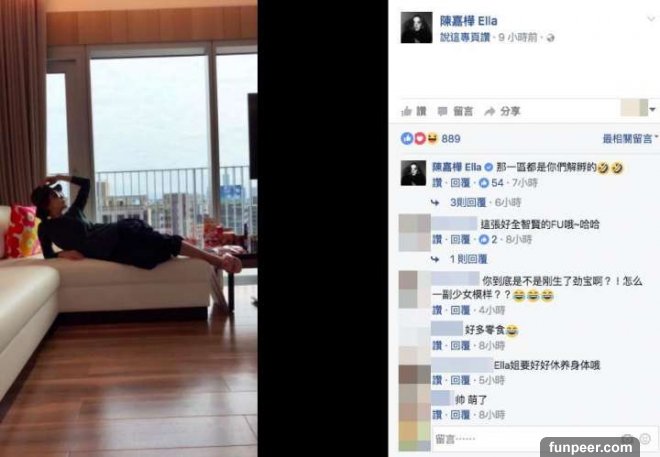660x457 pixels.
Task: Expand the 3則回覆 replies thread
Action: [468, 202]
